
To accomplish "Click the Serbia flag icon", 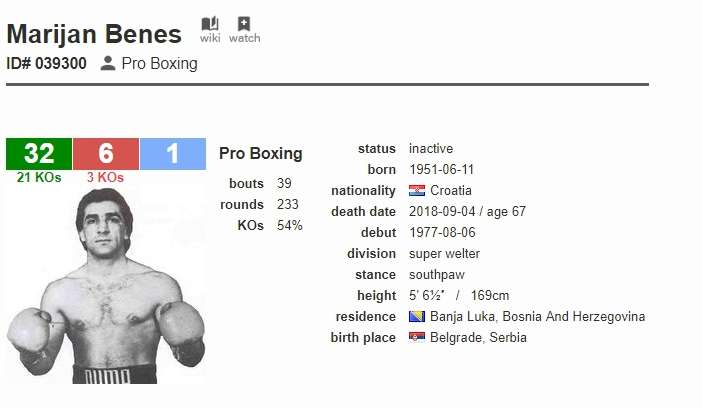I will tap(417, 338).
